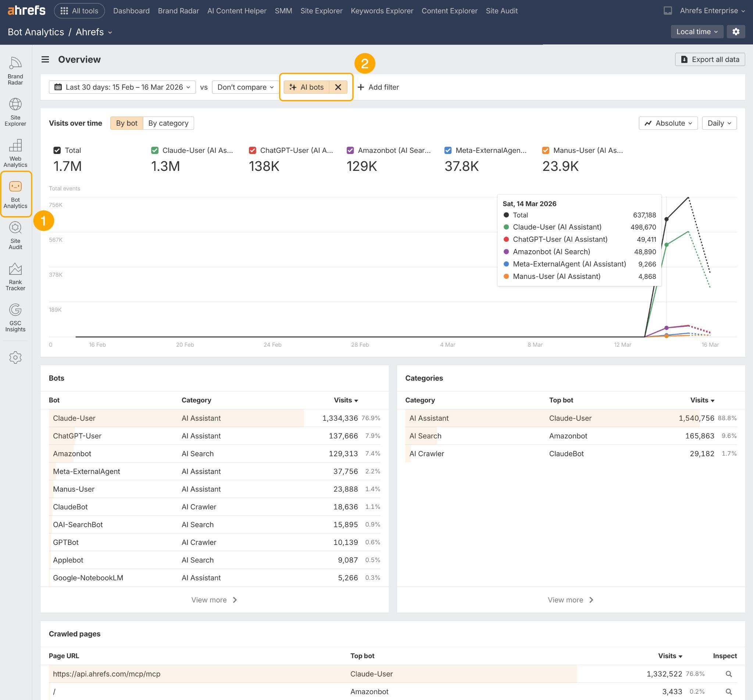Image resolution: width=753 pixels, height=700 pixels.
Task: Open GSC Insights sidebar icon
Action: pos(15,317)
